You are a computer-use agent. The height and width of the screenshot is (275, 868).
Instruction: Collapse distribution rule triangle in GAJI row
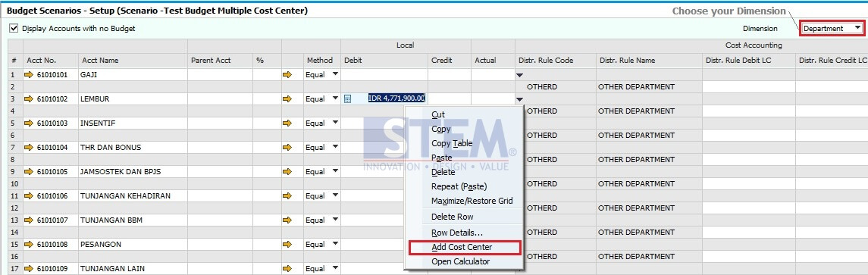pyautogui.click(x=519, y=75)
